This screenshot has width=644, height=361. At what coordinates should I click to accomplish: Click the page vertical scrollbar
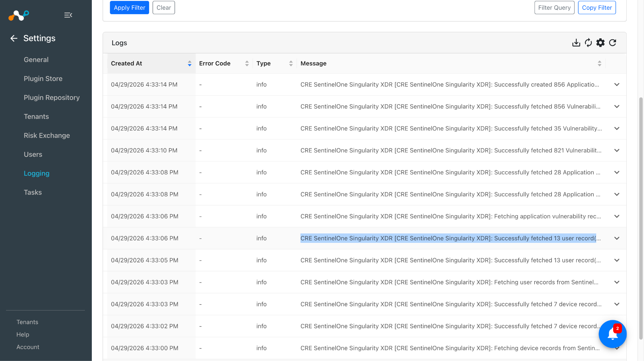(641, 218)
